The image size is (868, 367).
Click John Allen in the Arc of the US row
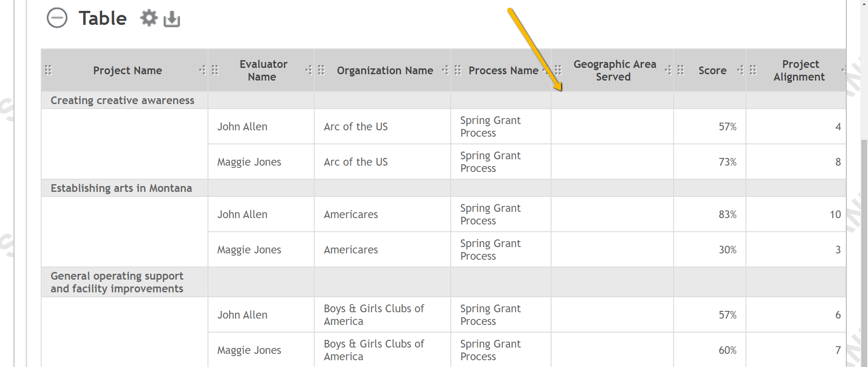[x=242, y=127]
